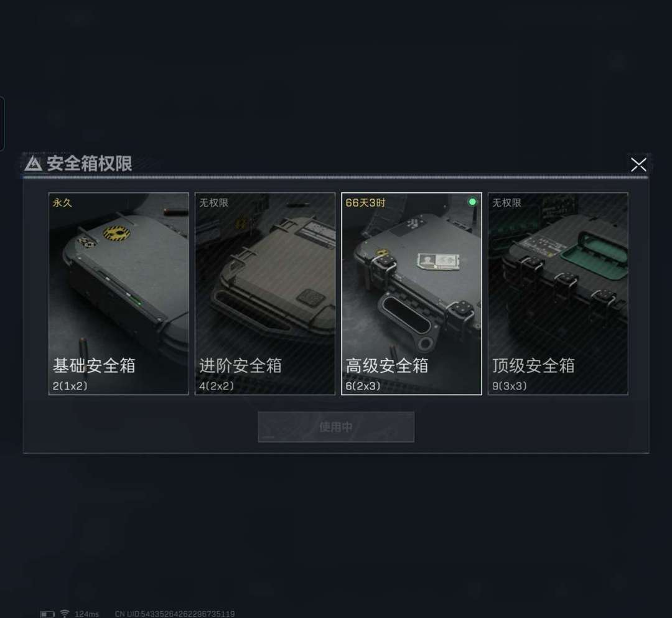Click the Wi-Fi signal icon
This screenshot has height=618, width=672.
[x=64, y=614]
